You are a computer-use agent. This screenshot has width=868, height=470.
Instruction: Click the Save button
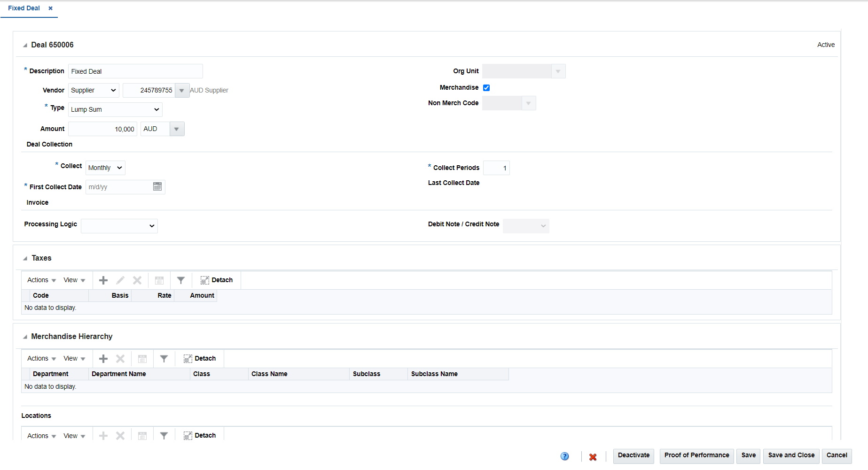tap(748, 456)
